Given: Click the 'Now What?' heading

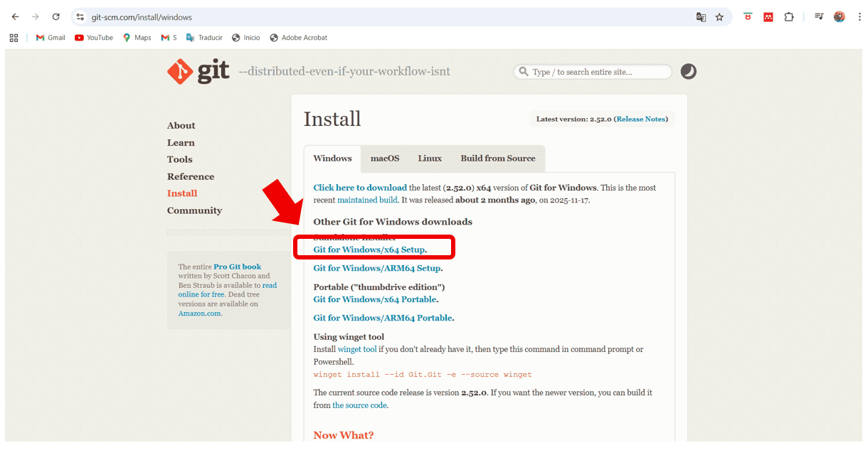Looking at the screenshot, I should click(x=344, y=435).
